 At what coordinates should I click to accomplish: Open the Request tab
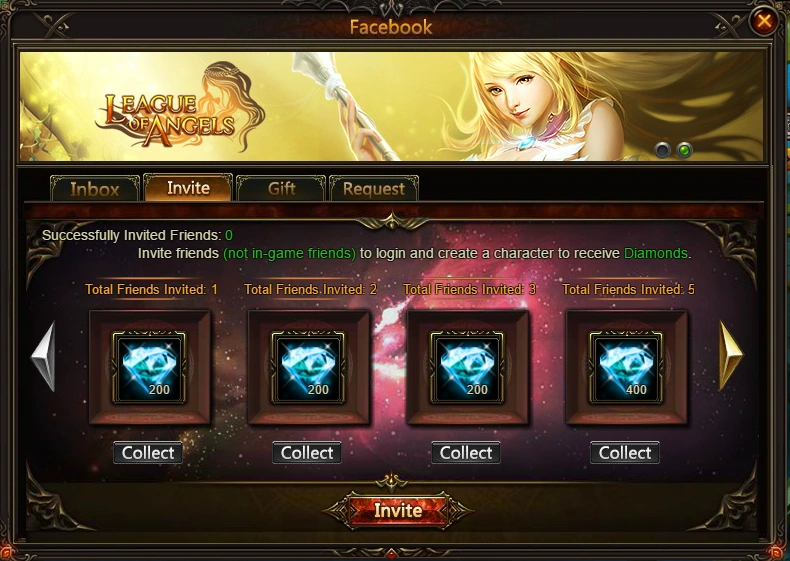tap(374, 189)
